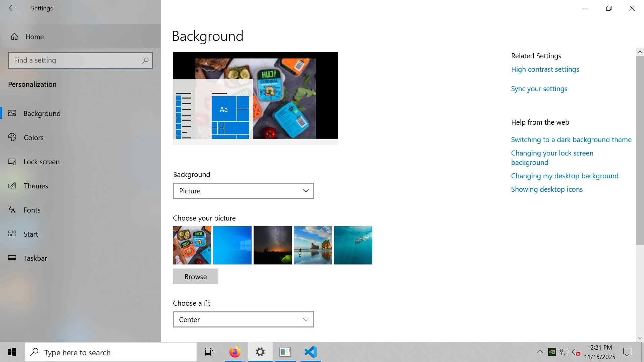Click the volume icon in system tray
644x362 pixels.
576,352
